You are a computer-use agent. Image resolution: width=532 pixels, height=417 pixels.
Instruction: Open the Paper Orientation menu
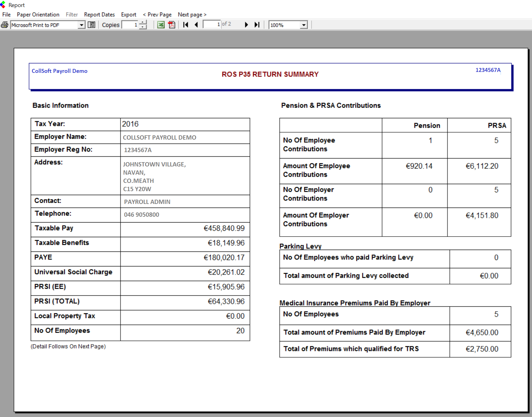[38, 15]
